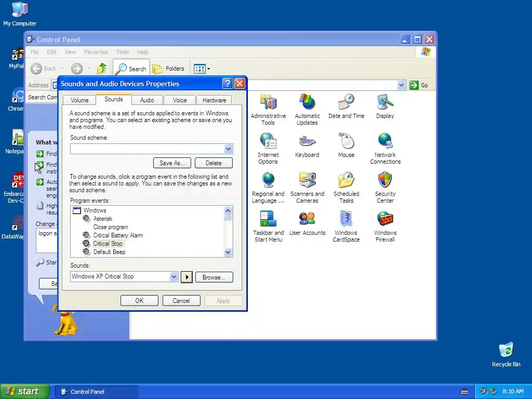Select Default Beep event
Image resolution: width=532 pixels, height=399 pixels.
click(x=109, y=252)
